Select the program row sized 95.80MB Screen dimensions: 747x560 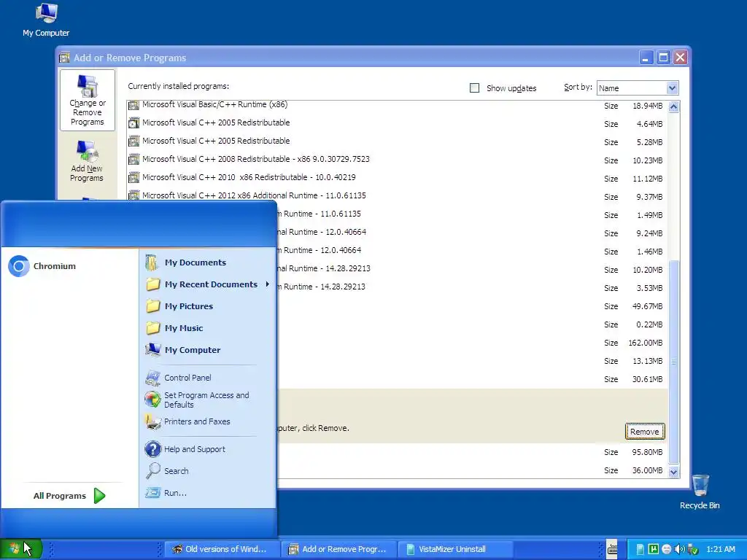472,452
